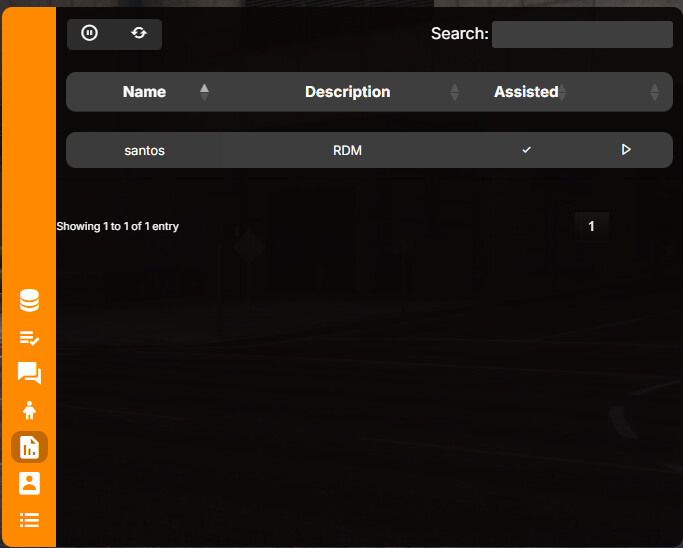Open the person figure sidebar icon
This screenshot has width=683, height=548.
[29, 410]
